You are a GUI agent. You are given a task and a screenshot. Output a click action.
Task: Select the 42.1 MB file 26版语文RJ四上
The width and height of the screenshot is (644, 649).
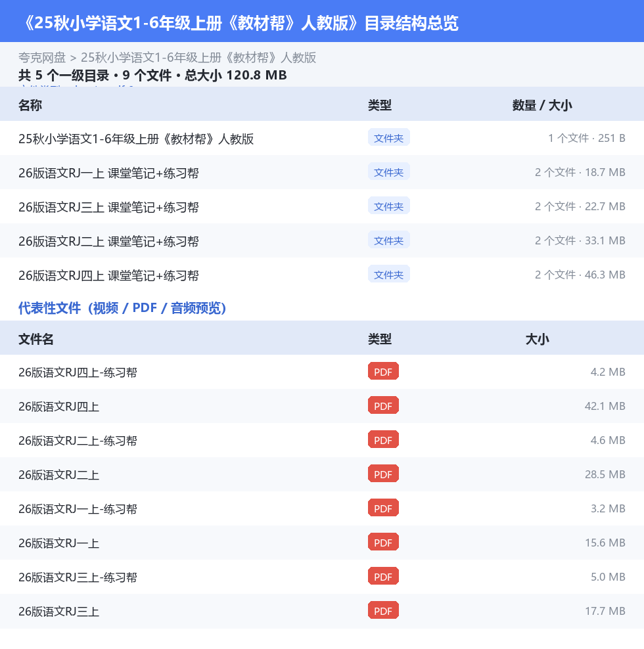(322, 406)
